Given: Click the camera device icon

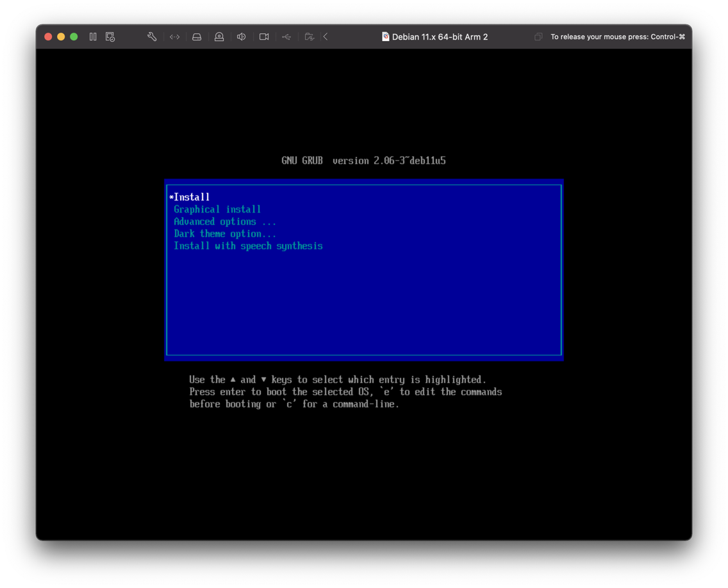Looking at the screenshot, I should [x=264, y=37].
